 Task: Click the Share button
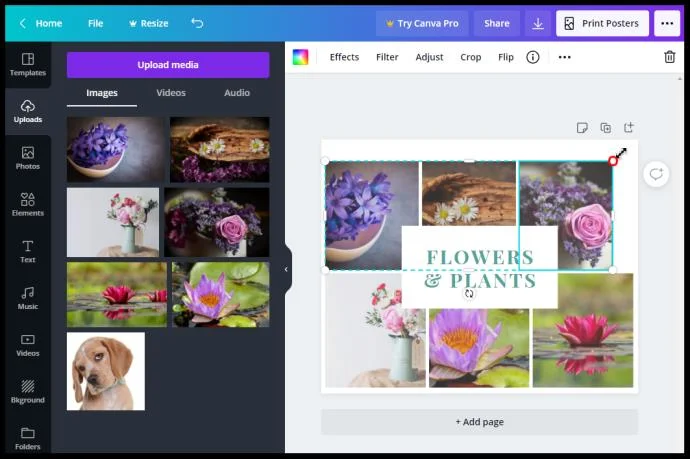pos(497,23)
